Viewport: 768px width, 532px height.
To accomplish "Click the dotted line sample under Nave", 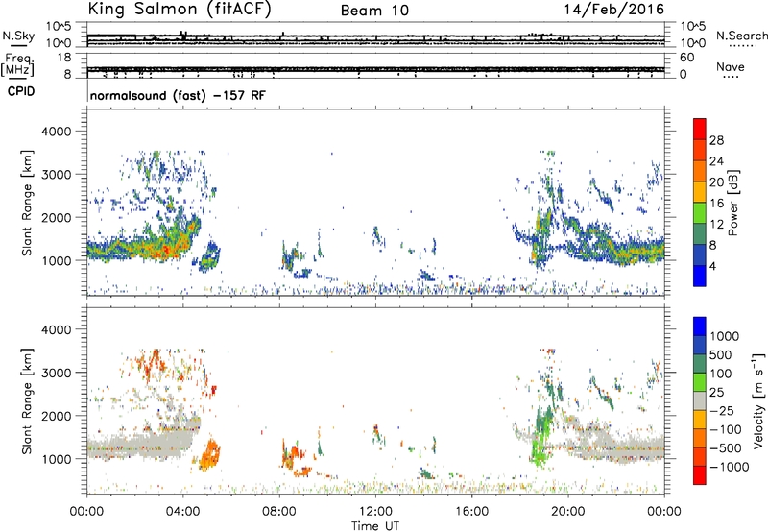I will (x=732, y=78).
